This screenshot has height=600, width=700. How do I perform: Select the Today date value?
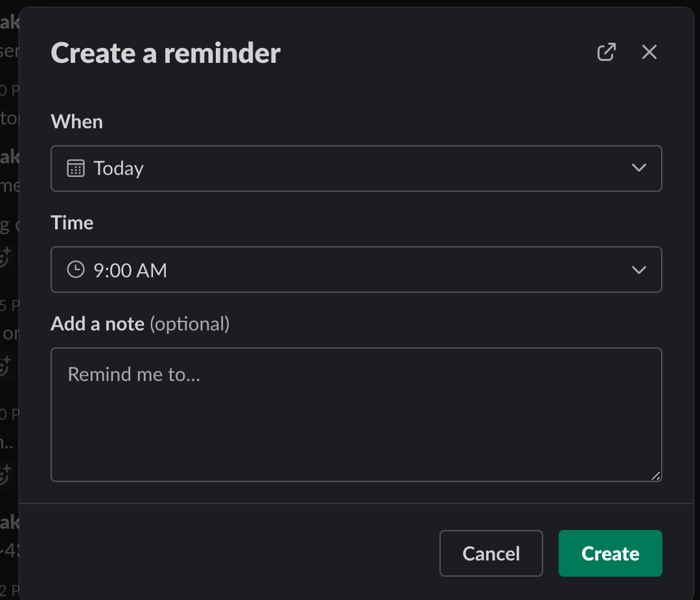click(119, 168)
